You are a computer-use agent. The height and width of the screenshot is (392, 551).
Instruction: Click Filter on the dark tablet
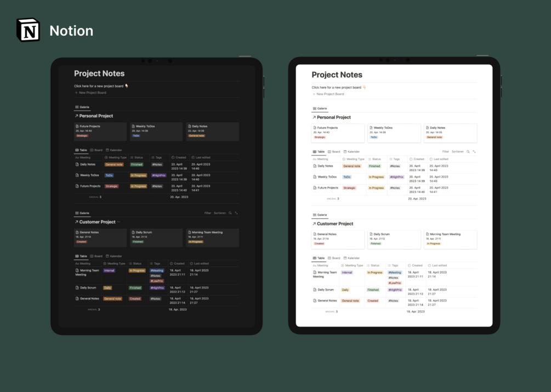[x=208, y=213]
